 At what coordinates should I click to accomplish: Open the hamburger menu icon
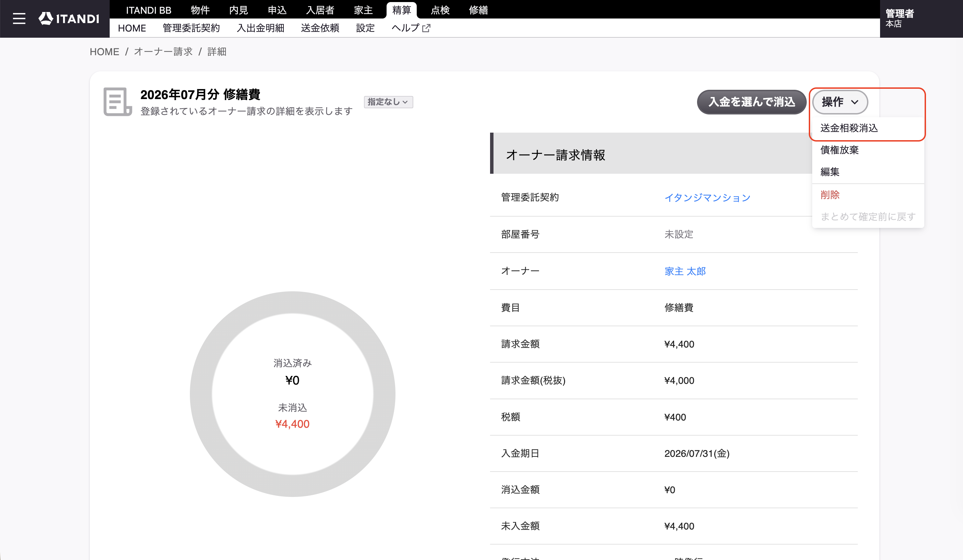click(x=19, y=19)
